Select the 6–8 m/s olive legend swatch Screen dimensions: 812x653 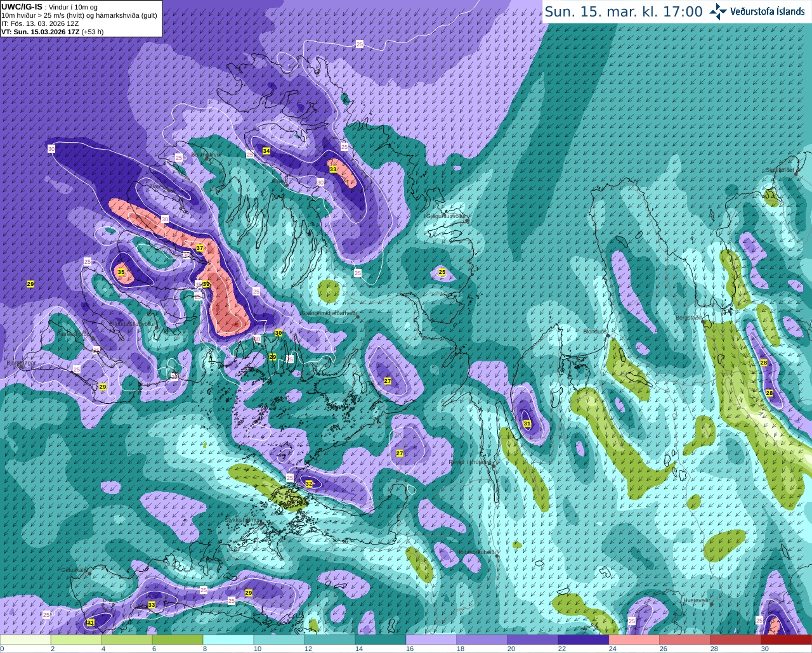(178, 640)
